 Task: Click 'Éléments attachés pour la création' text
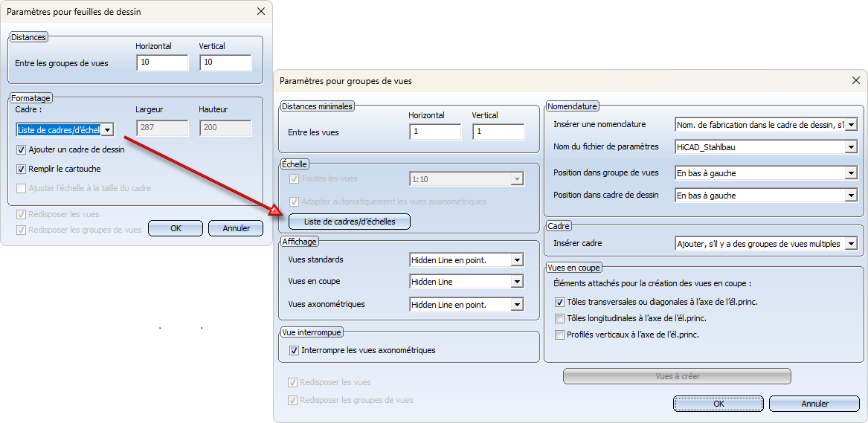click(x=652, y=284)
